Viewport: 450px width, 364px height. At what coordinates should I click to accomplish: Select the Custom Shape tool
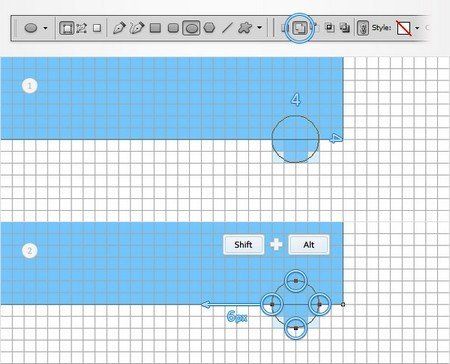(245, 28)
